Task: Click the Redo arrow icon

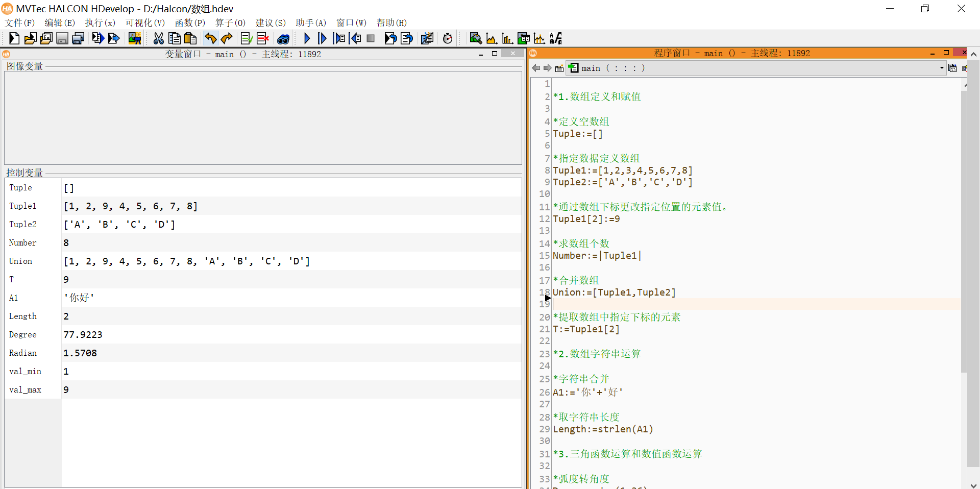Action: 227,38
